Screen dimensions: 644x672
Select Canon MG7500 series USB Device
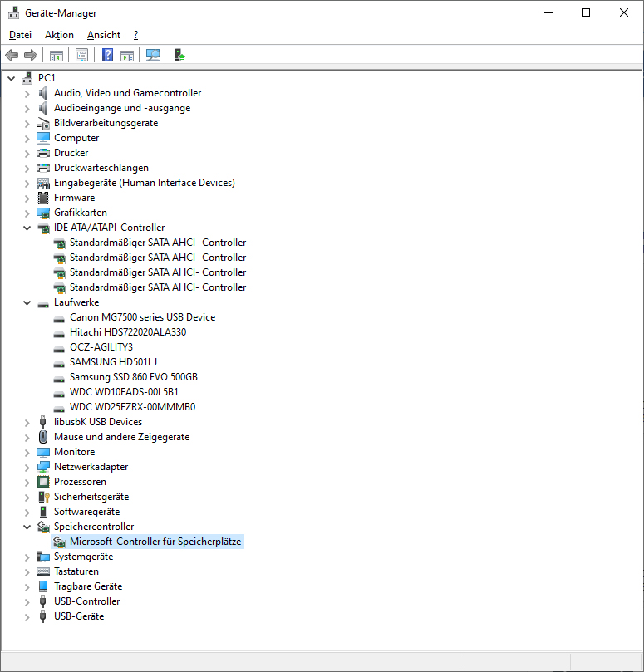[x=142, y=317]
